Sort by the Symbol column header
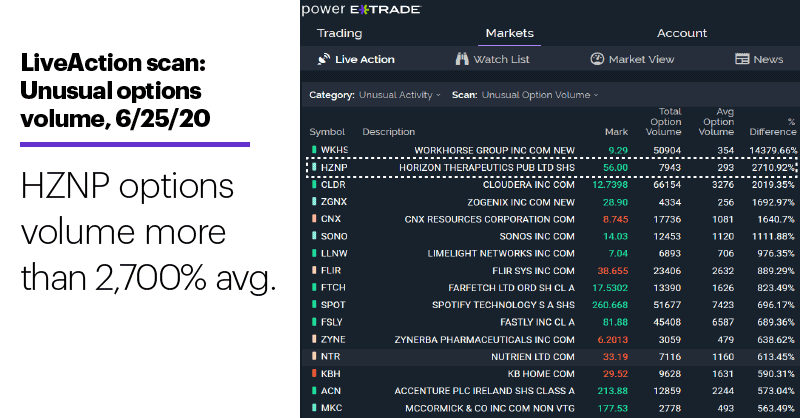This screenshot has height=418, width=800. 327,132
